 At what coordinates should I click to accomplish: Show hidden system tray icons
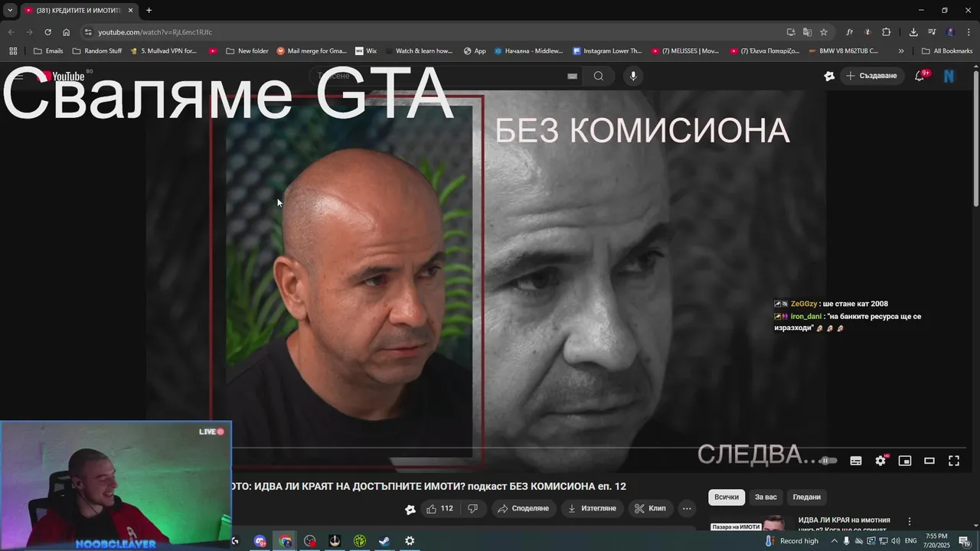[833, 541]
